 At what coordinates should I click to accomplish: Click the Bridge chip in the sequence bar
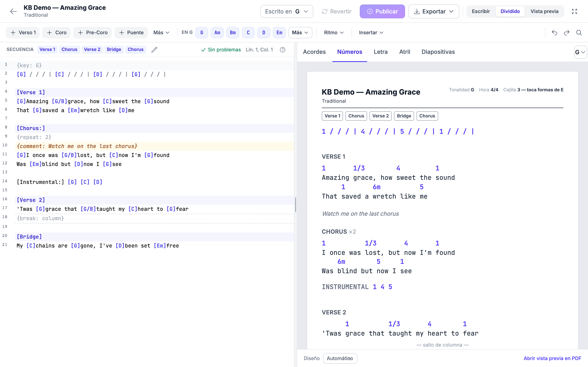click(114, 50)
